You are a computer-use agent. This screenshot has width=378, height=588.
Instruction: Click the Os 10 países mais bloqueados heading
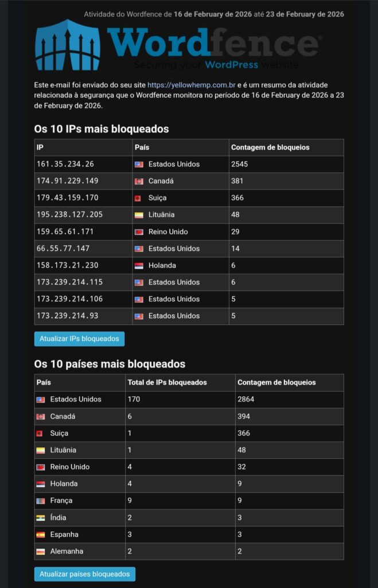pyautogui.click(x=110, y=364)
